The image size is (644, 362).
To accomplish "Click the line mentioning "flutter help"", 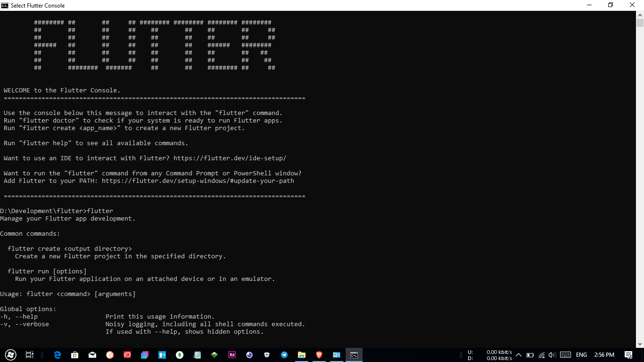I will pyautogui.click(x=96, y=143).
